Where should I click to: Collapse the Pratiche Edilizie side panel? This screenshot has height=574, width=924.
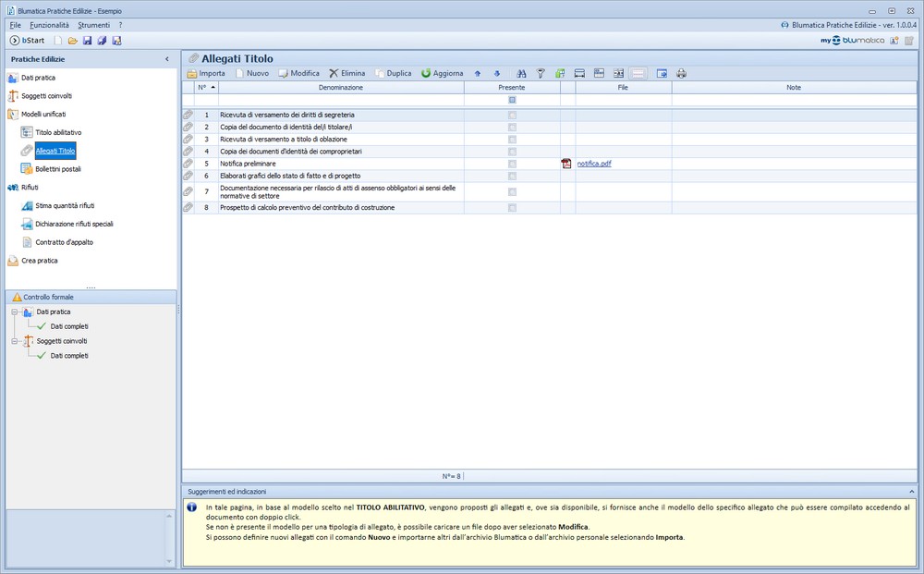point(166,59)
